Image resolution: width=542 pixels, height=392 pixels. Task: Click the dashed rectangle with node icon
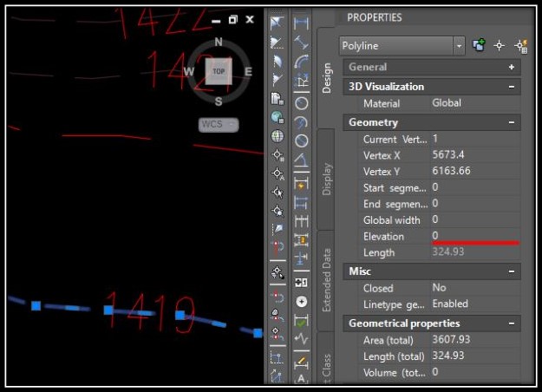point(278,358)
